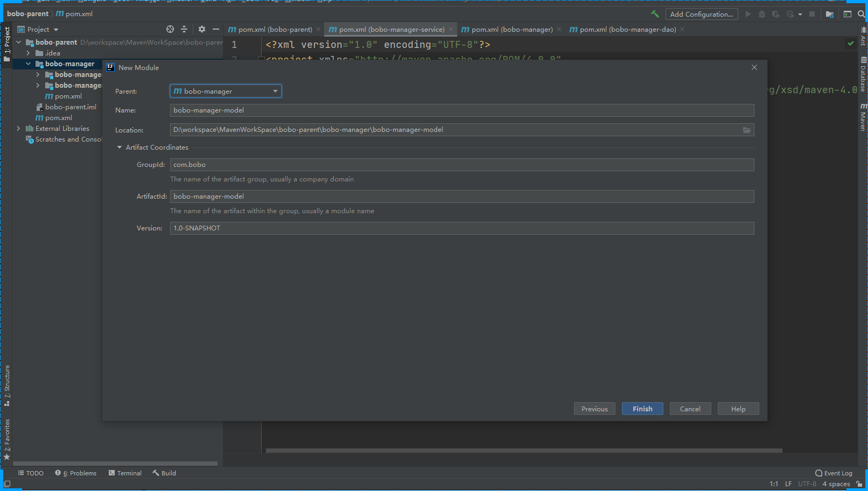Click the LF line separator status entry
Image resolution: width=868 pixels, height=491 pixels.
pyautogui.click(x=788, y=484)
